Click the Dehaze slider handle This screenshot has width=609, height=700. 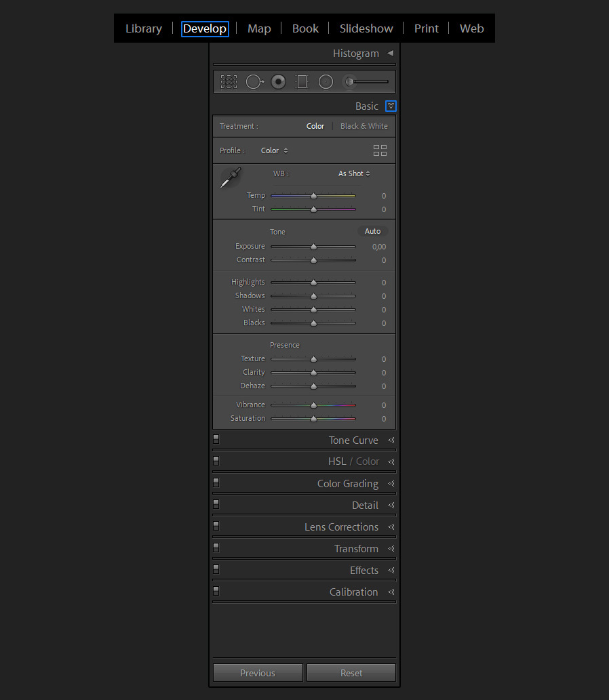click(314, 386)
